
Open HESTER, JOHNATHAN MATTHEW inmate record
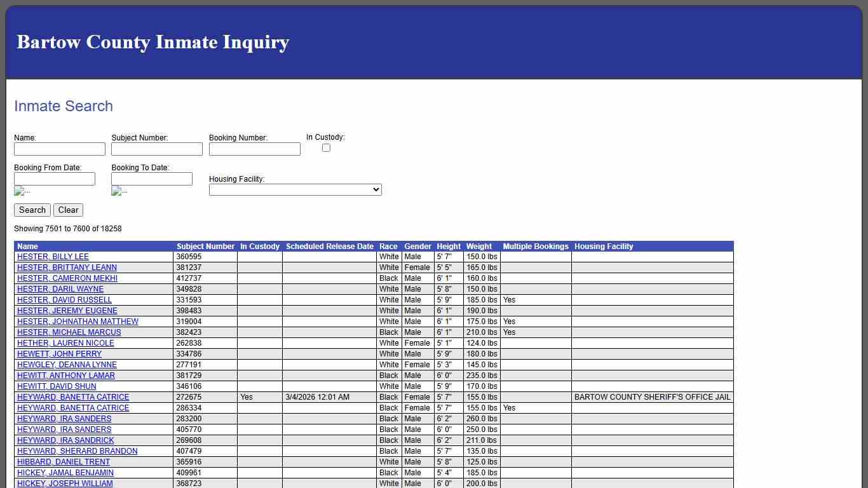(x=77, y=322)
